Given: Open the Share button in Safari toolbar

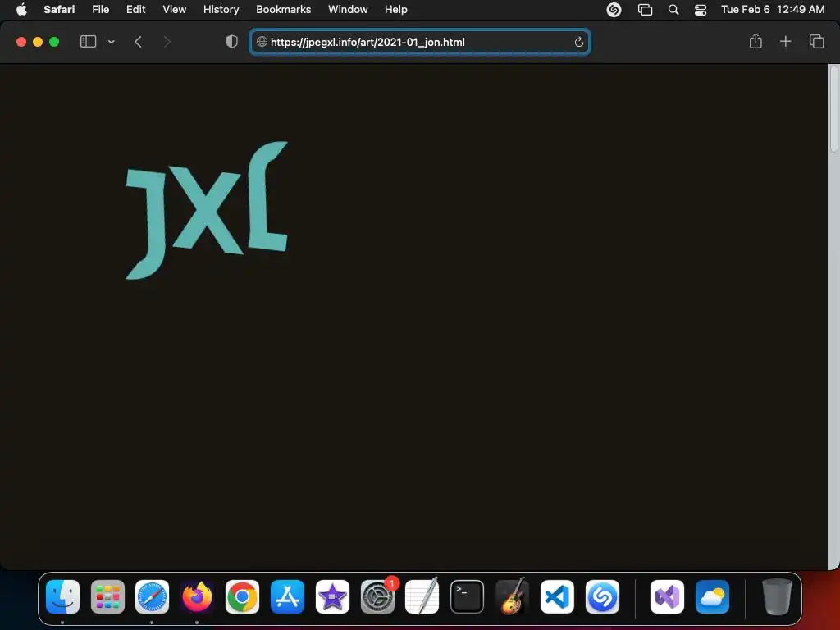Looking at the screenshot, I should click(x=756, y=41).
